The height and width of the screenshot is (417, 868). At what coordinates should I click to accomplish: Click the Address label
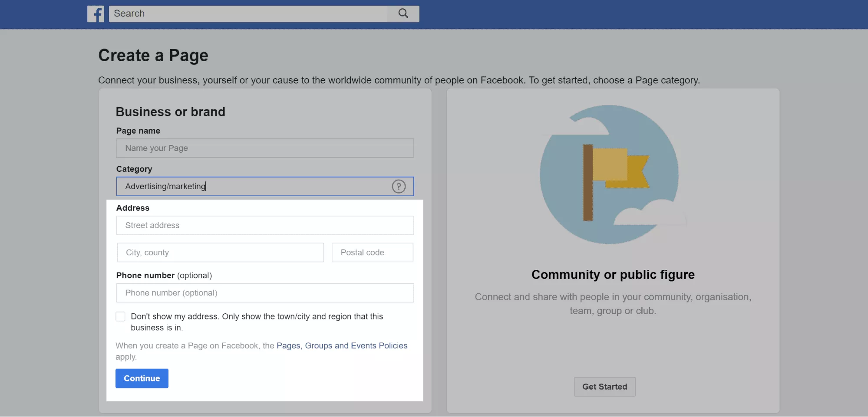(x=133, y=208)
